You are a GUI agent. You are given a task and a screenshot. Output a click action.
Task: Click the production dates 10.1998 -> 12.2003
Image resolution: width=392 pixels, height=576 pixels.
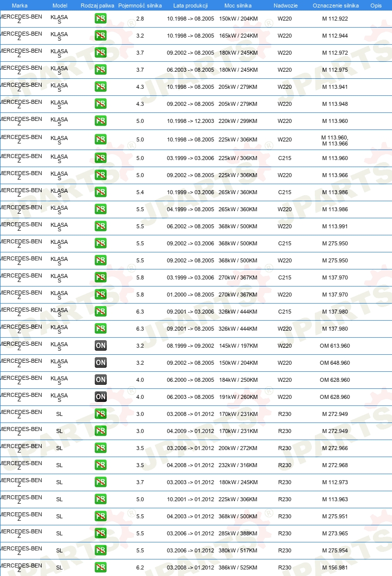tap(190, 121)
